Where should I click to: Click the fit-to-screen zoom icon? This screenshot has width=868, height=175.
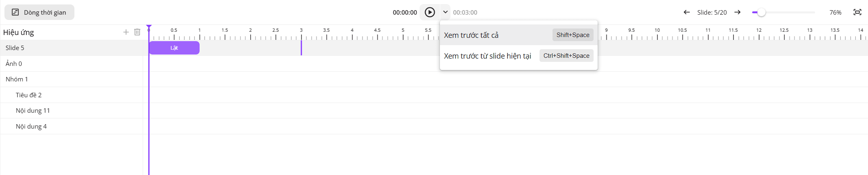pos(857,12)
